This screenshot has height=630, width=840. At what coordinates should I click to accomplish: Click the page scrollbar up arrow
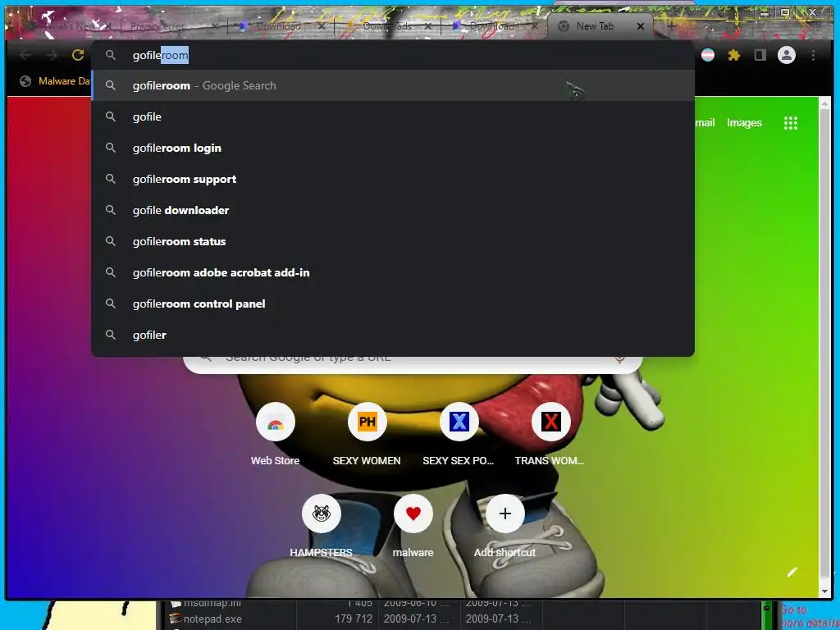click(824, 104)
